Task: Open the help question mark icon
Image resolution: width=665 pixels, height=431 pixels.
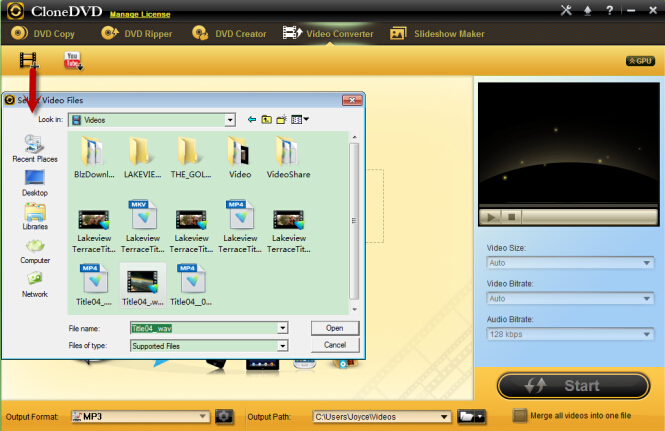Action: (x=609, y=10)
